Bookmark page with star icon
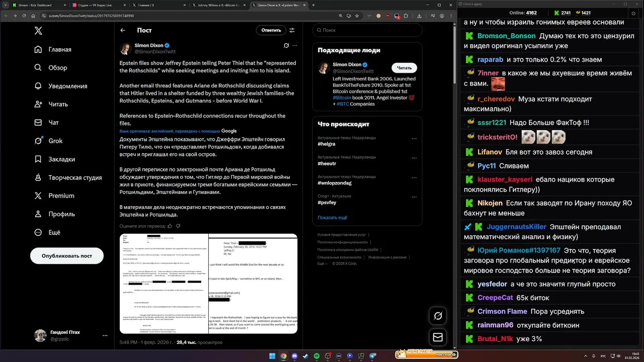This screenshot has width=644, height=362. click(x=357, y=16)
